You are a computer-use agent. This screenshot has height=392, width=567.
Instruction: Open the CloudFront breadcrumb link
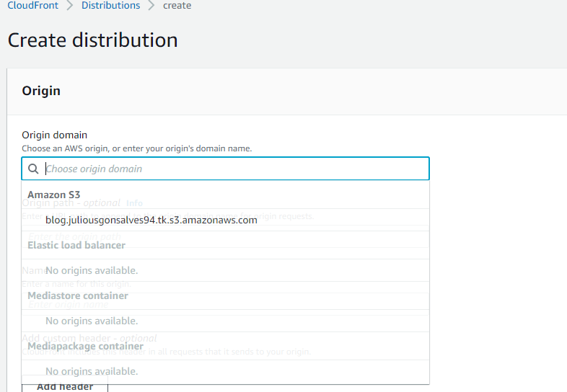coord(33,6)
